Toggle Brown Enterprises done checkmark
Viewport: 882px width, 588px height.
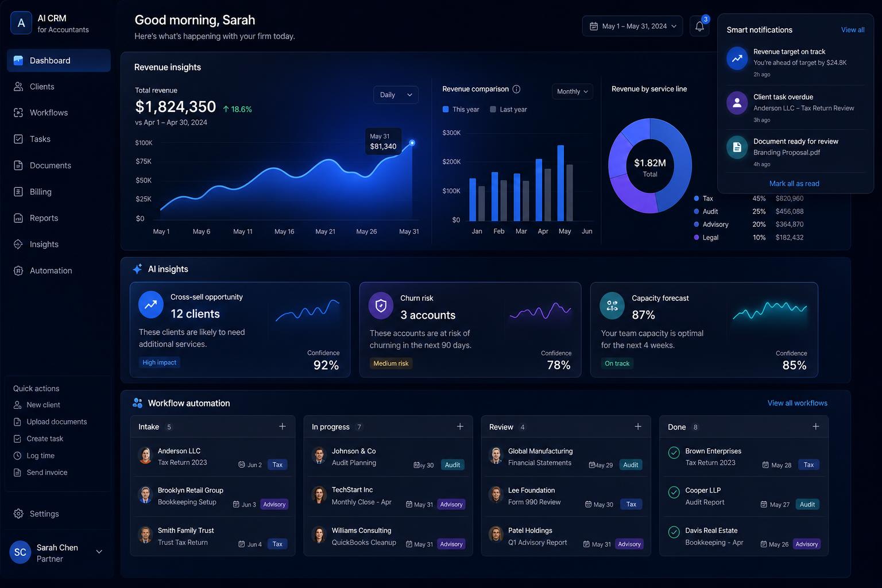point(674,453)
